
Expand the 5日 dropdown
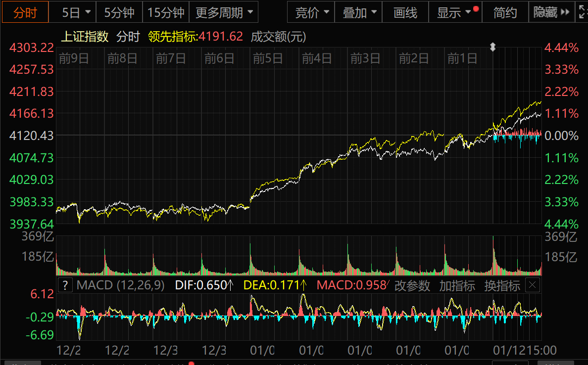point(76,12)
